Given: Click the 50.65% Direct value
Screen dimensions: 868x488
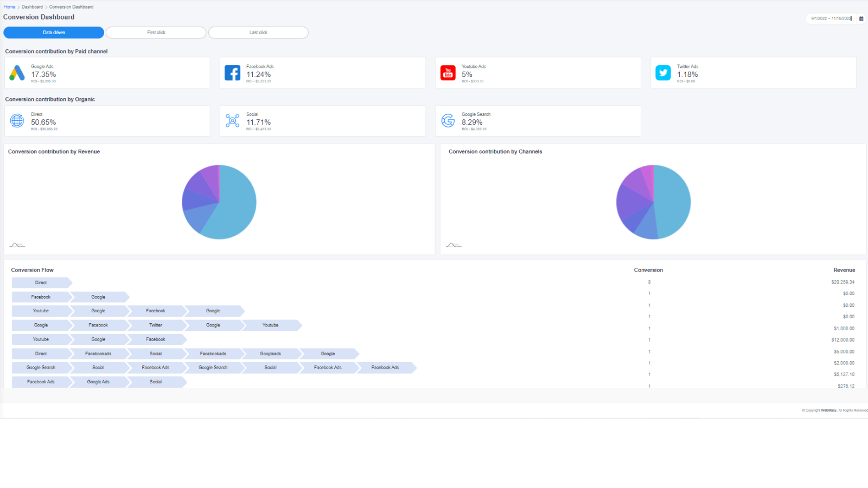Looking at the screenshot, I should click(x=43, y=123).
